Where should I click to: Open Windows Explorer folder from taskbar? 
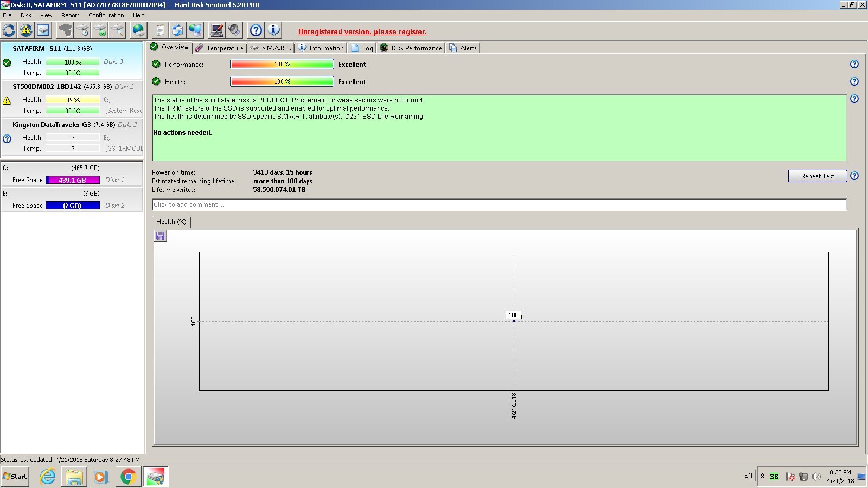coord(74,477)
